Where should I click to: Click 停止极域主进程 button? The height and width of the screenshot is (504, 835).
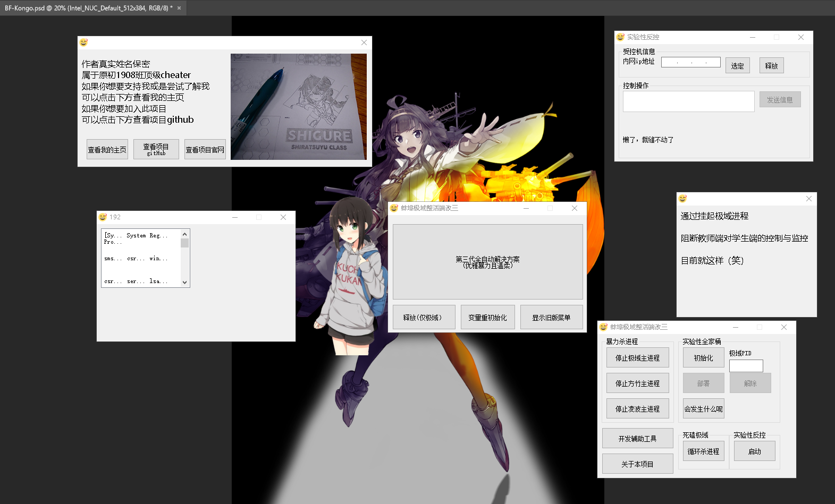click(638, 358)
